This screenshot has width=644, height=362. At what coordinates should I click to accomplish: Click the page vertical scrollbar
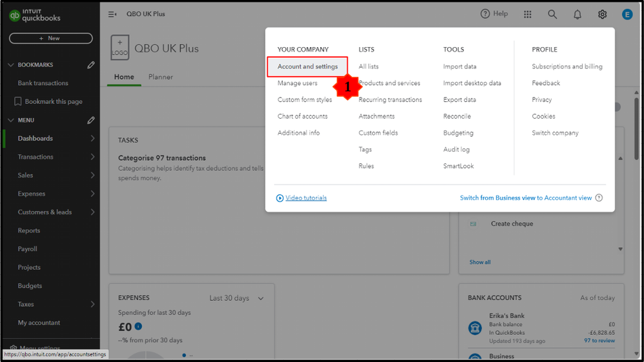(x=637, y=129)
